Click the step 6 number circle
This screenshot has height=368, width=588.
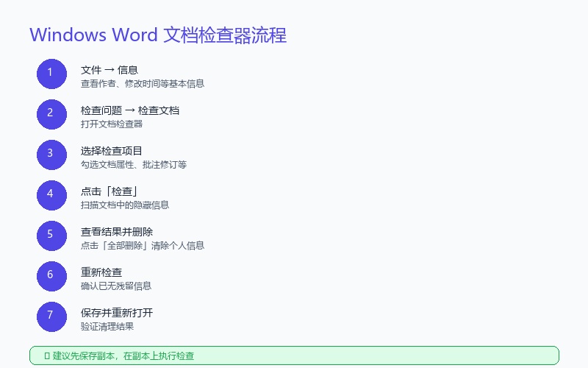[x=51, y=277]
